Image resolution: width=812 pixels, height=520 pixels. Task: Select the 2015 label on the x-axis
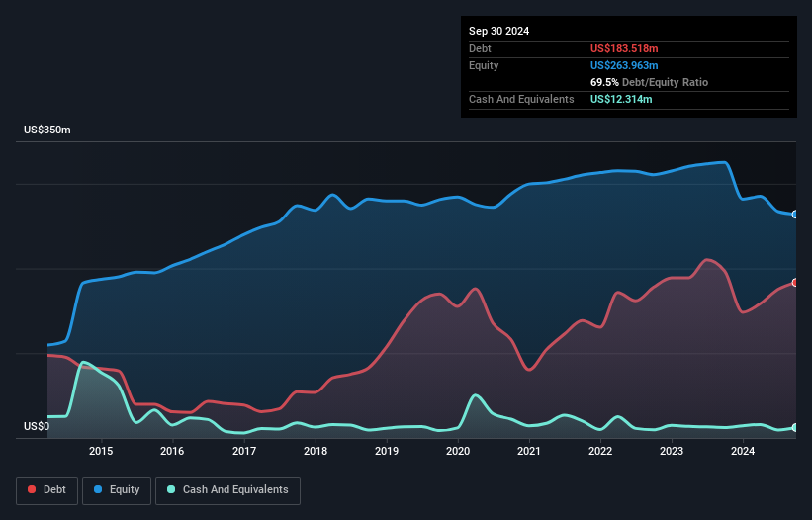tap(101, 452)
